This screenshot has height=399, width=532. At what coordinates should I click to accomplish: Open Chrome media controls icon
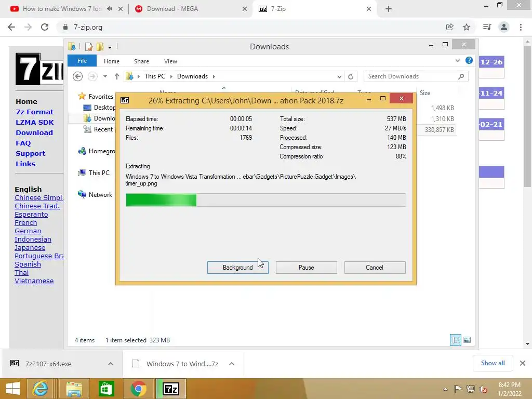(487, 27)
